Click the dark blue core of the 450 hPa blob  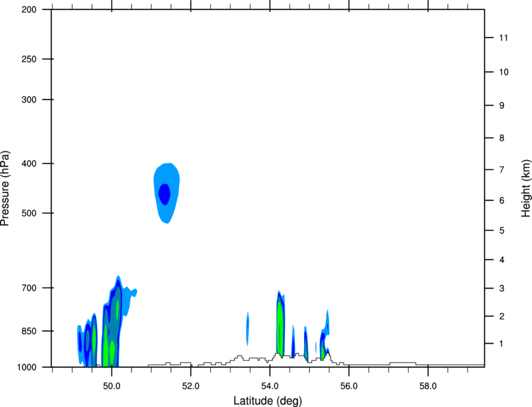(164, 194)
